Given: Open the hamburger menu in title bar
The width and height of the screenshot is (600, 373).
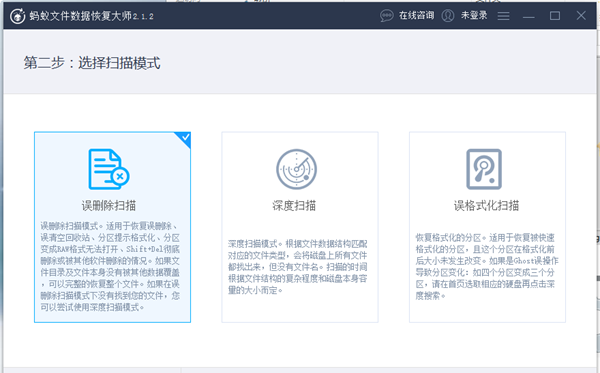Looking at the screenshot, I should coord(503,16).
